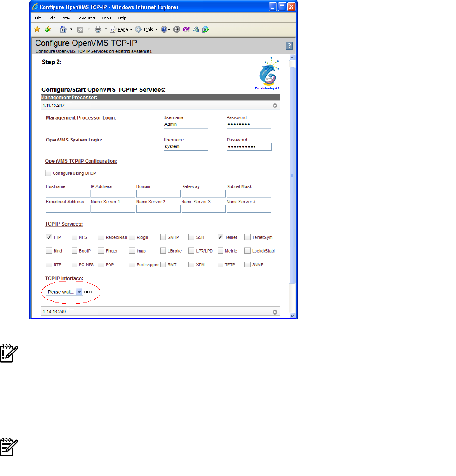The image size is (456, 476).
Task: Click the Hostname input field
Action: point(68,194)
